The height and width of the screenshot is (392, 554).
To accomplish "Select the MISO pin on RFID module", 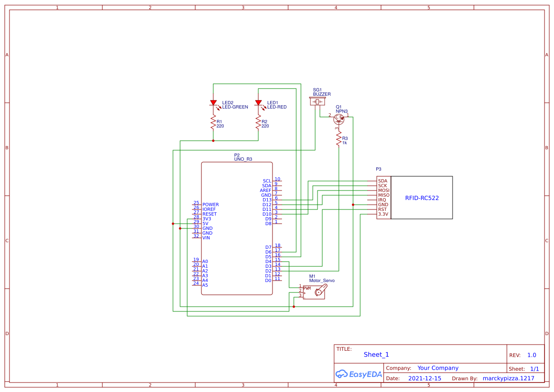I will coord(384,195).
